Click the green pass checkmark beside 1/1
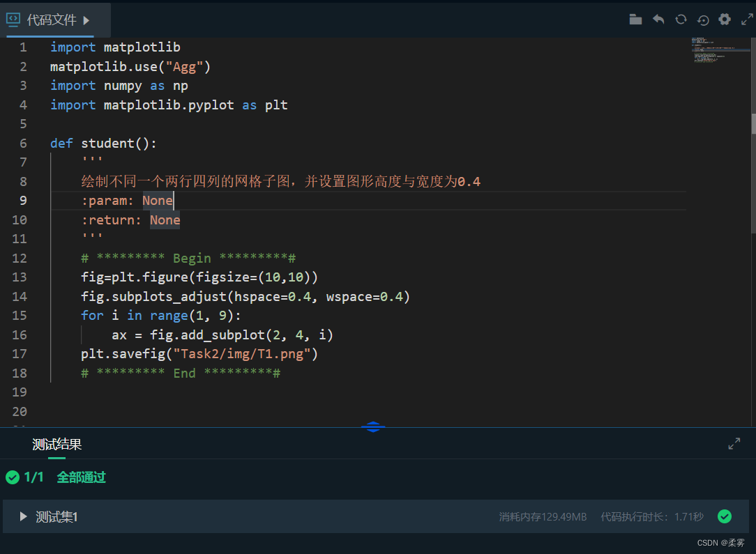 tap(13, 477)
